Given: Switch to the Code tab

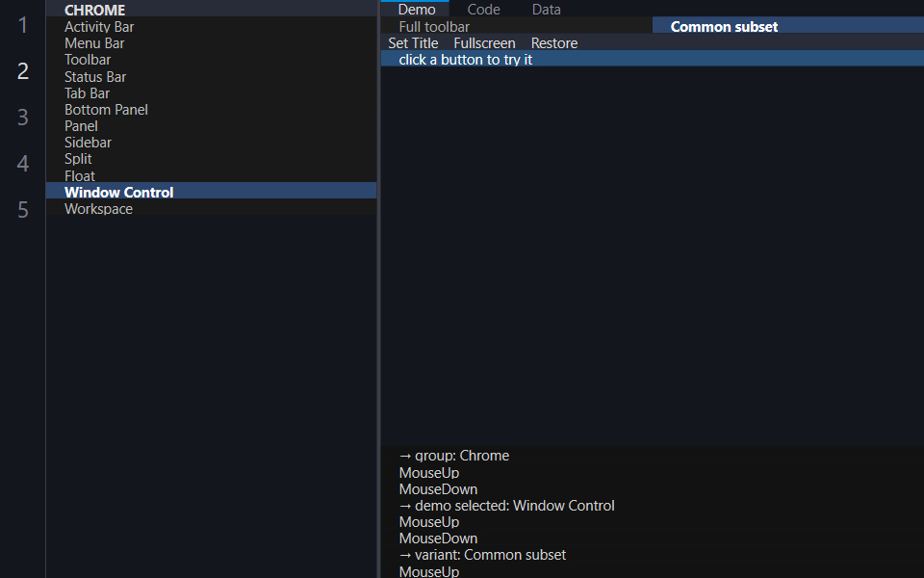Looking at the screenshot, I should tap(483, 9).
